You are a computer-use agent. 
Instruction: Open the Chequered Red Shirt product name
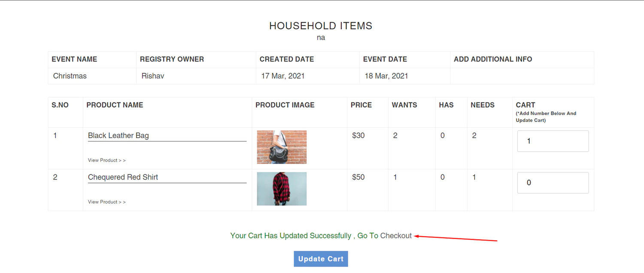(123, 177)
